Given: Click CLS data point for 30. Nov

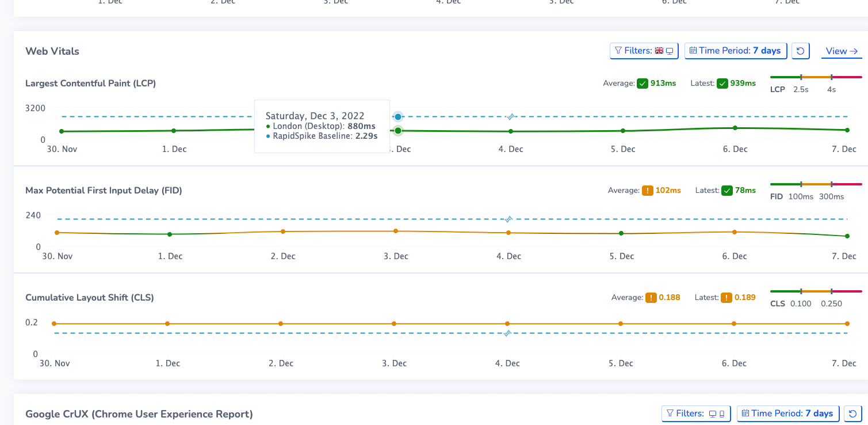Looking at the screenshot, I should tap(54, 324).
